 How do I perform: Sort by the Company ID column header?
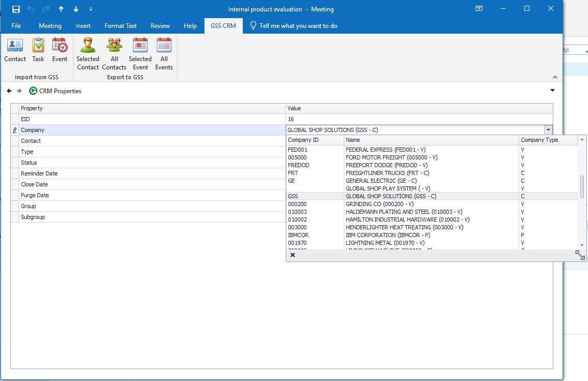pyautogui.click(x=315, y=140)
